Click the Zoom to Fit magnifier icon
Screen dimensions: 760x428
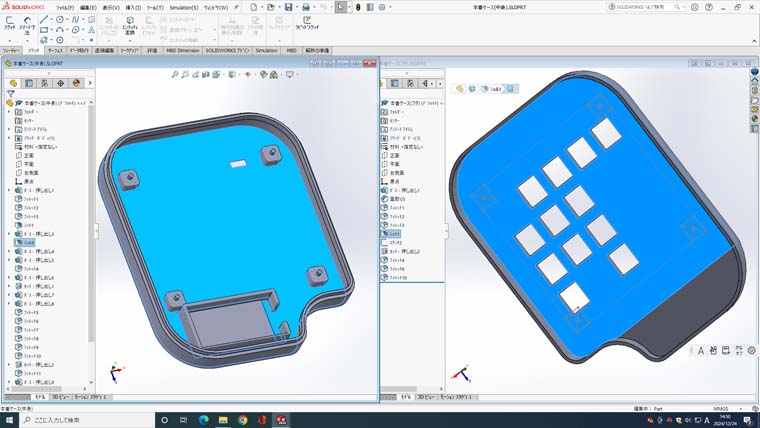[174, 74]
